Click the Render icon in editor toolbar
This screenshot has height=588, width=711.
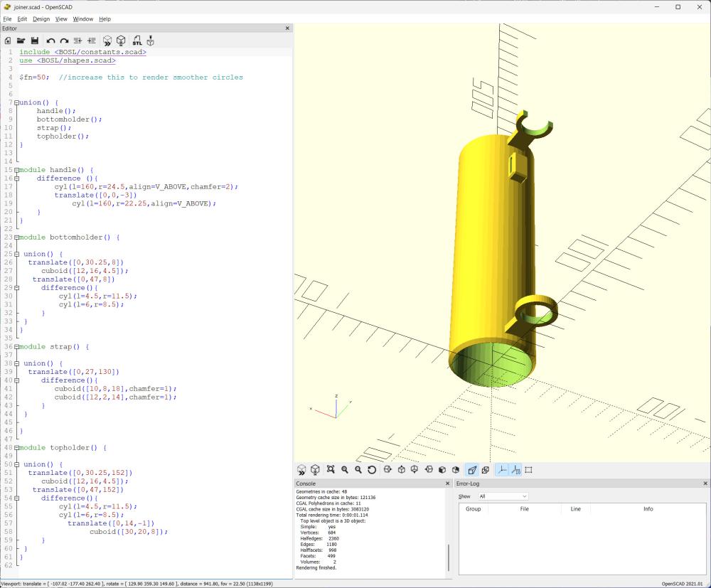[122, 41]
